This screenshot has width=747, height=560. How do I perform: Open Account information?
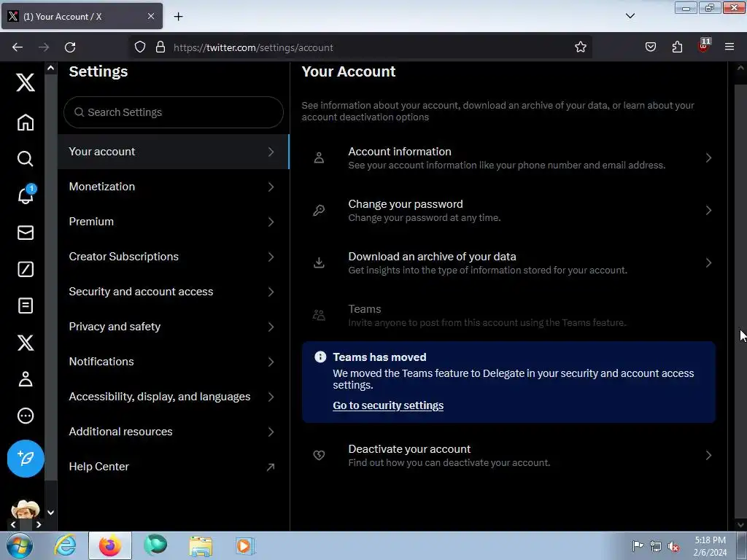pyautogui.click(x=508, y=158)
